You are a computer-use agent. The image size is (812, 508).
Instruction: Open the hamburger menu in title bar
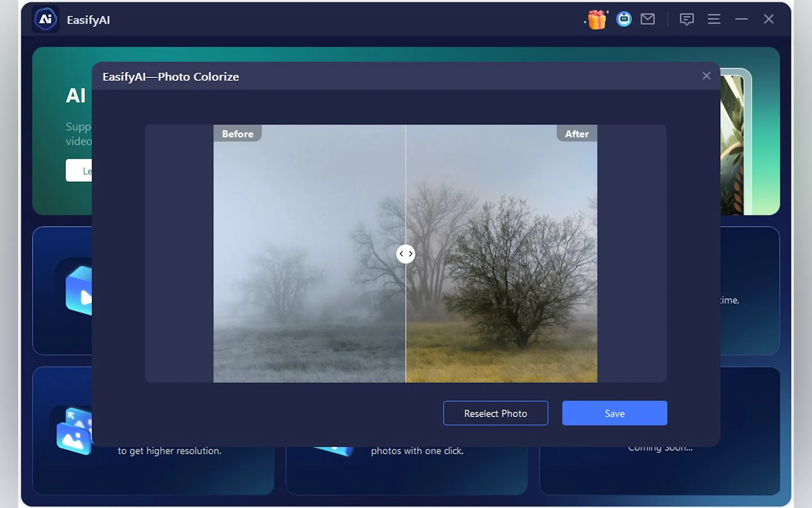(714, 19)
